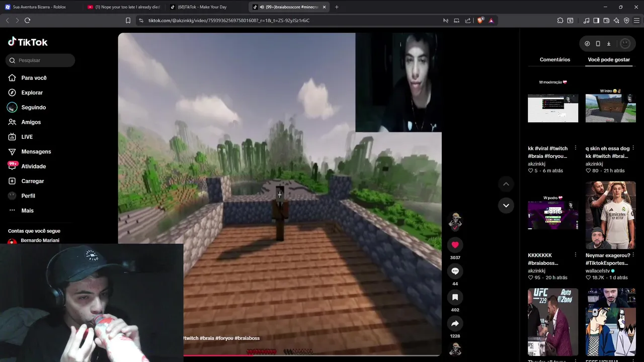Open 'W pedro' video thumbnail
This screenshot has width=644, height=362.
[553, 215]
